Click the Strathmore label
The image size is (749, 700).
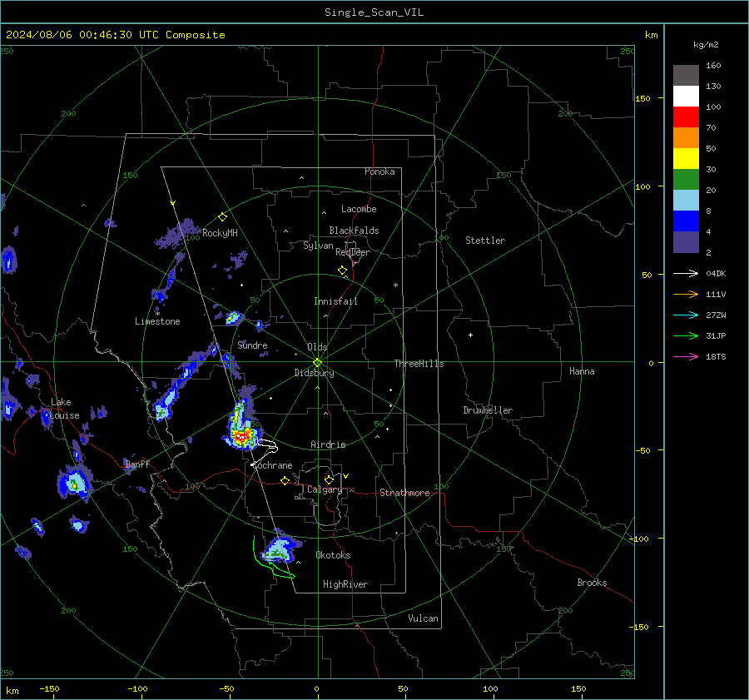(404, 493)
